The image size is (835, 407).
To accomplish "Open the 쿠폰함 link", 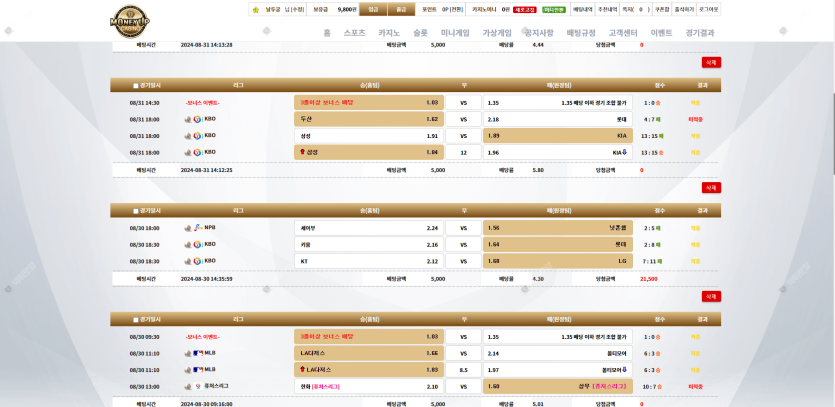I will [661, 10].
